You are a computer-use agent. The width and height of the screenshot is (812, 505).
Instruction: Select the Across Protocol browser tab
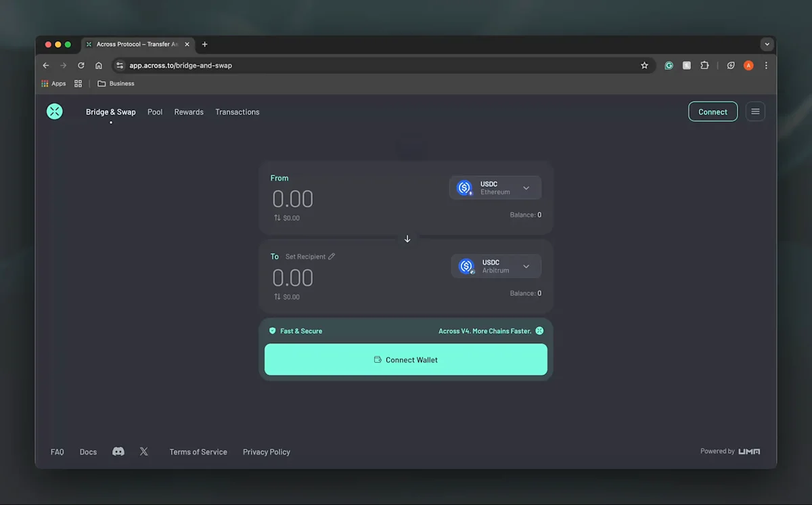point(138,44)
